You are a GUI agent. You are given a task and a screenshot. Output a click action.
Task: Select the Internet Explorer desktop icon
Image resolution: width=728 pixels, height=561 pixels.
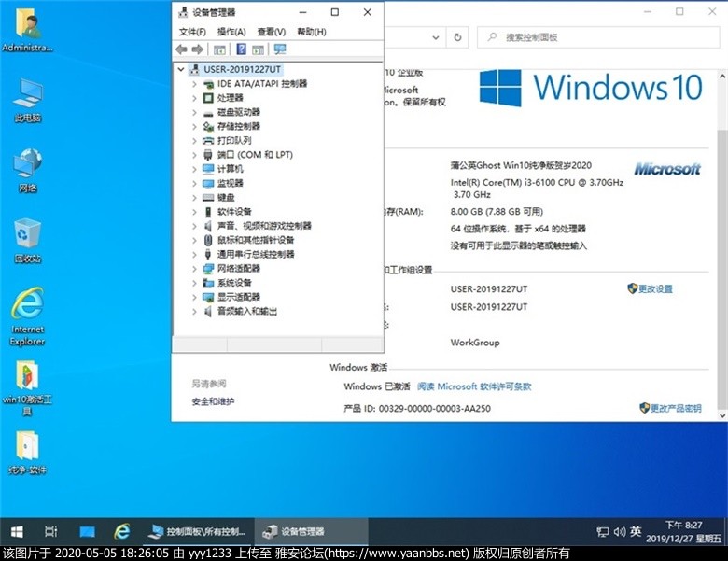tap(27, 316)
